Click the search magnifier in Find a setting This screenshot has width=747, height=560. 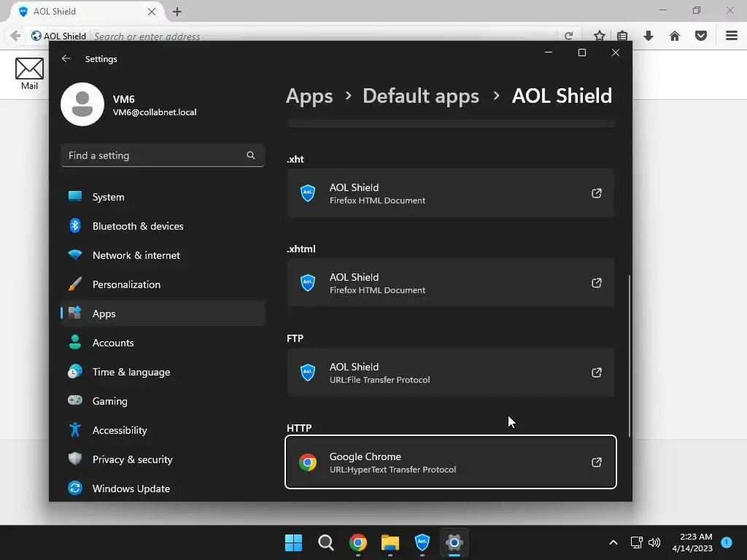[x=251, y=155]
